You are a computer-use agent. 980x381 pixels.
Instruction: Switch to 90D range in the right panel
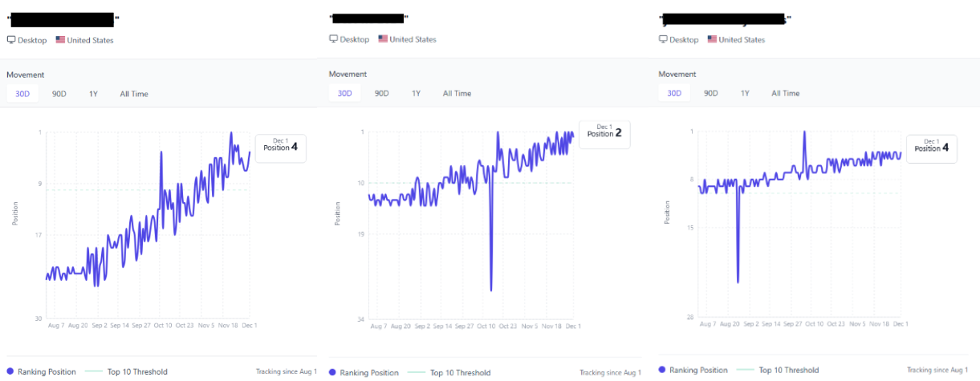710,93
